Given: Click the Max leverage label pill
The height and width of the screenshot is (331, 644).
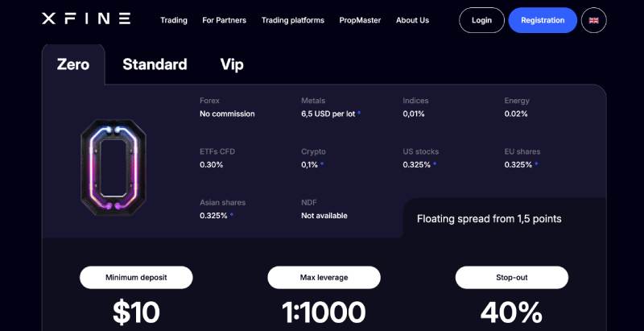Looking at the screenshot, I should tap(324, 278).
